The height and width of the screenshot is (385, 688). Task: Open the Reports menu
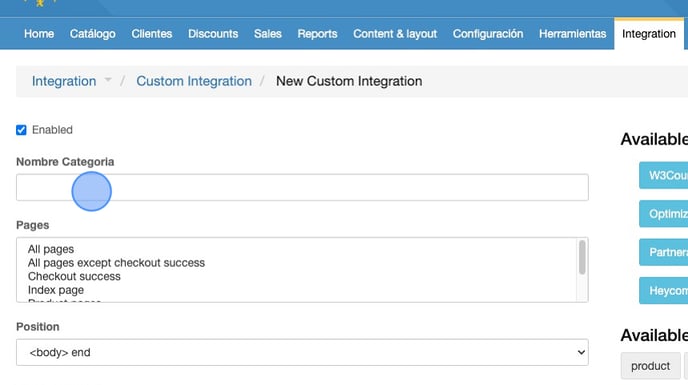tap(317, 34)
